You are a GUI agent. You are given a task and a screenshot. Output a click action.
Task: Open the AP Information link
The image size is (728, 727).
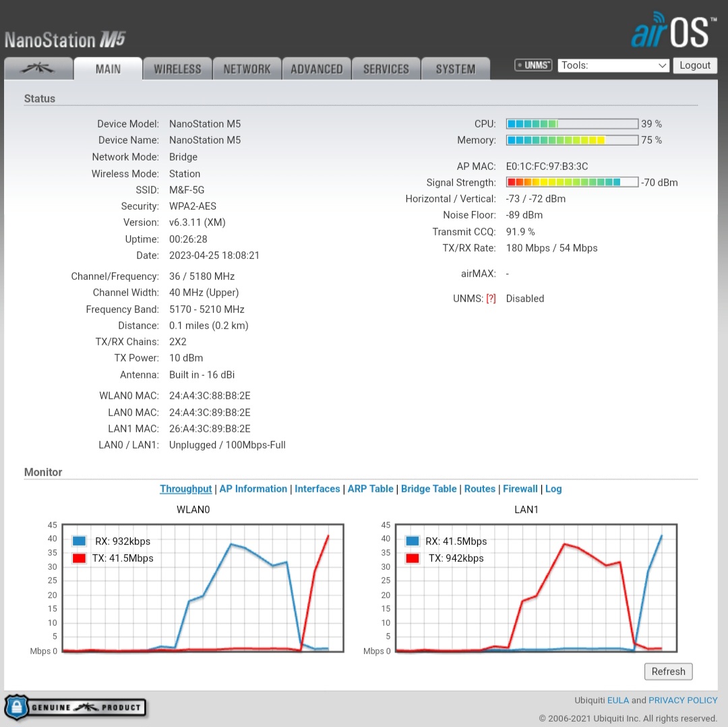[253, 489]
